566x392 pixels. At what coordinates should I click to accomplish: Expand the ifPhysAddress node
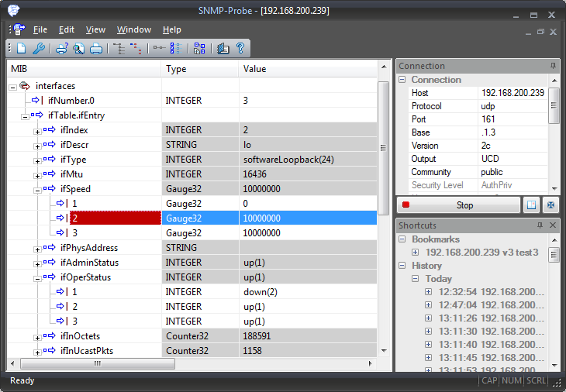click(x=37, y=249)
